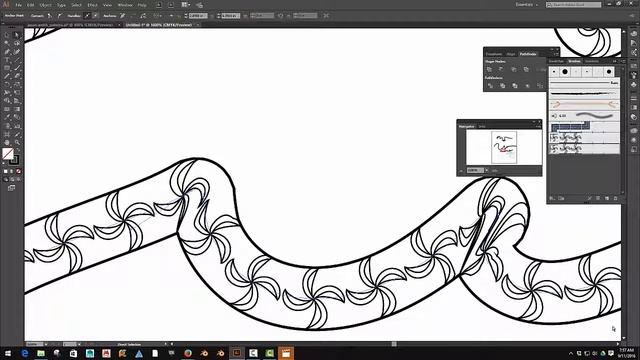Select the Artboard tool
This screenshot has height=360, width=640.
[7, 134]
